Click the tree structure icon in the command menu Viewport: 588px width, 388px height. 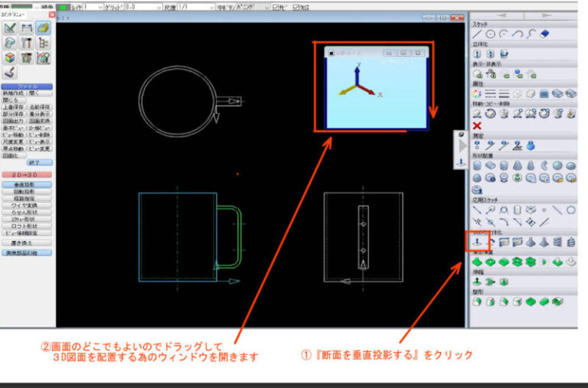(44, 43)
